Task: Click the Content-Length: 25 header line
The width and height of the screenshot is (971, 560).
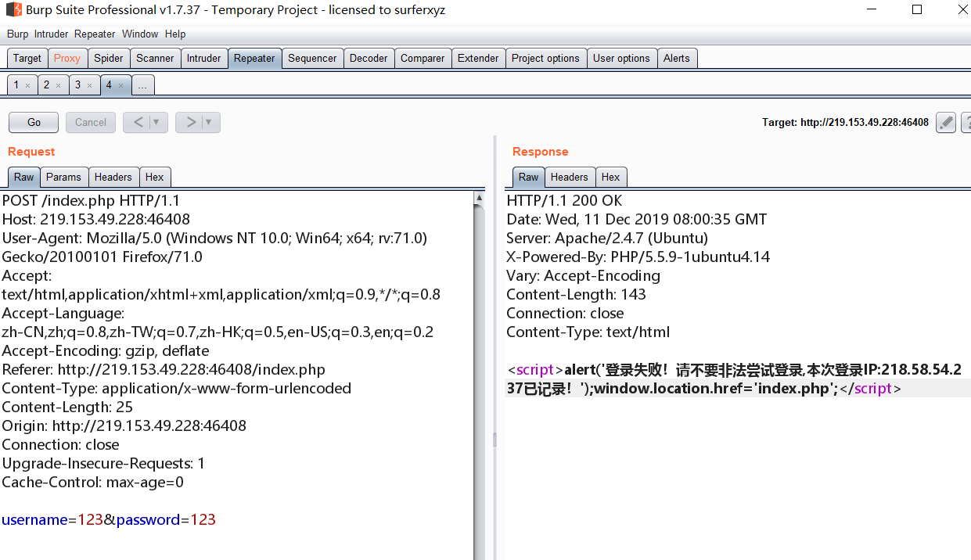Action: [67, 407]
